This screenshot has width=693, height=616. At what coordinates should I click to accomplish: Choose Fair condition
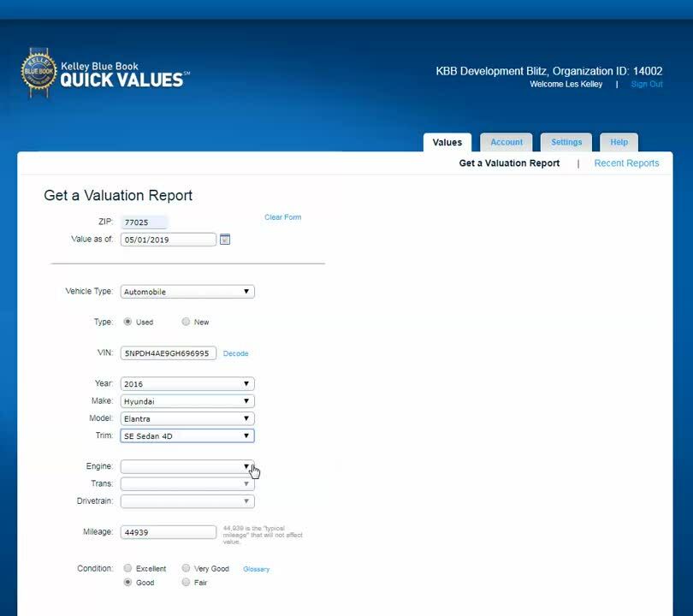186,583
